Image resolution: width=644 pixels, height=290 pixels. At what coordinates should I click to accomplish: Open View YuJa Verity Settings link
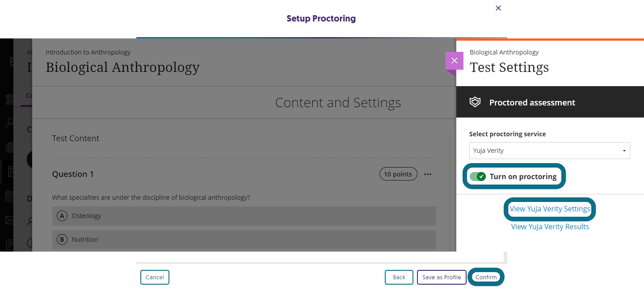tap(550, 209)
